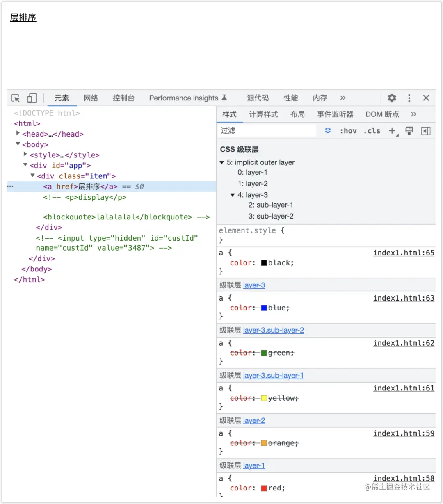Click the layer-3.sub-layer-2 cascade layer link
Image resolution: width=443 pixels, height=504 pixels.
pos(274,331)
